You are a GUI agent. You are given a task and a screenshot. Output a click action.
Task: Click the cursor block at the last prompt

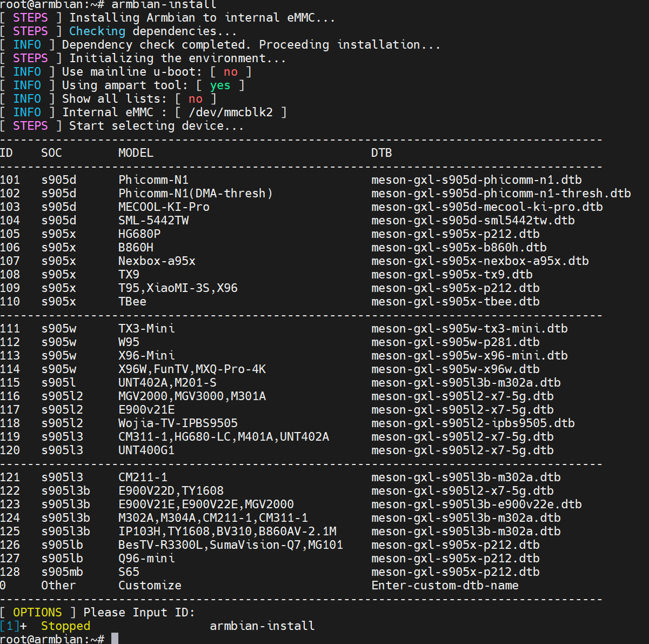click(115, 639)
